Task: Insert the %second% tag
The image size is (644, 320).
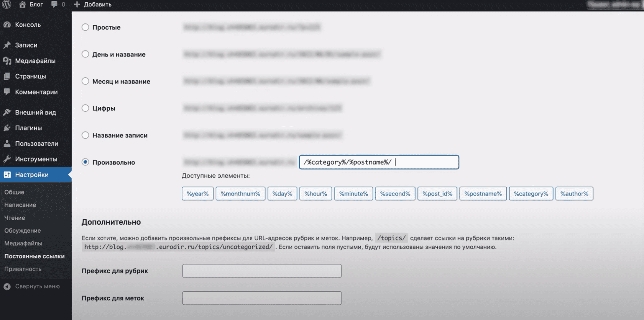Action: point(395,194)
